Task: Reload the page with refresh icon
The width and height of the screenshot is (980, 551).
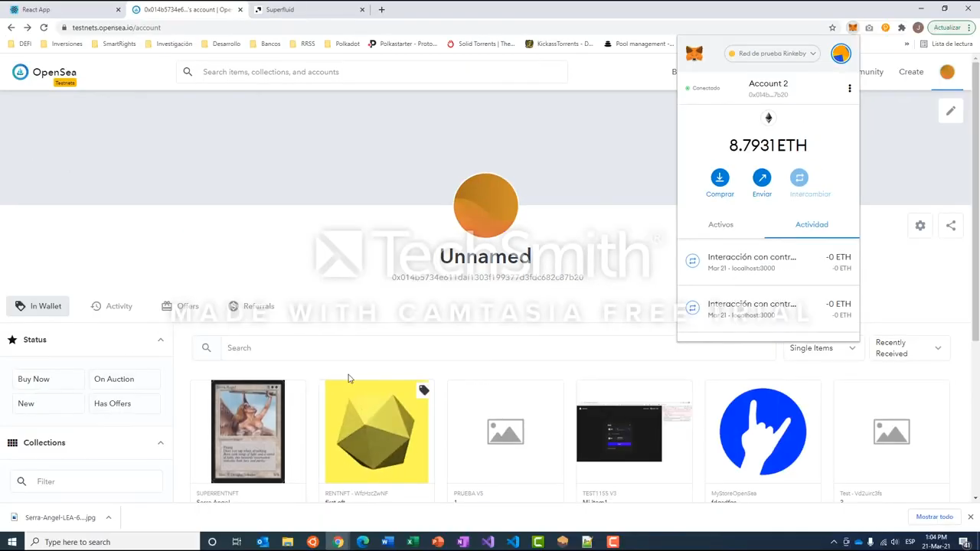Action: point(44,28)
